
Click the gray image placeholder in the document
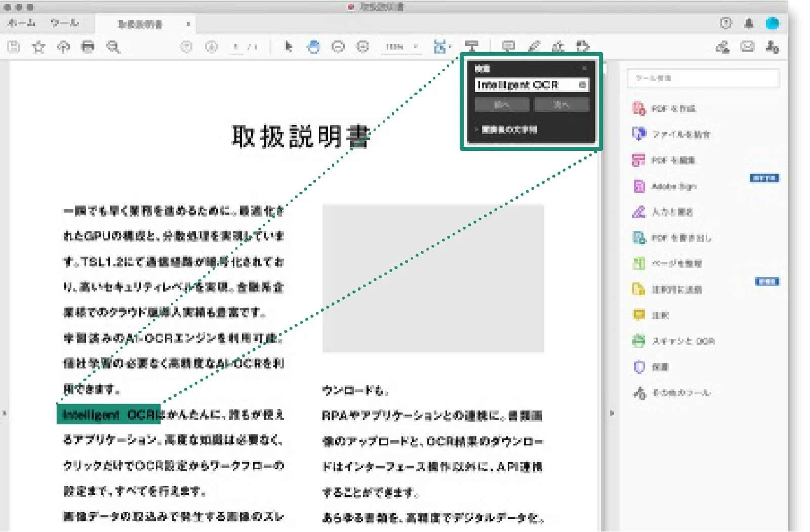[x=433, y=278]
